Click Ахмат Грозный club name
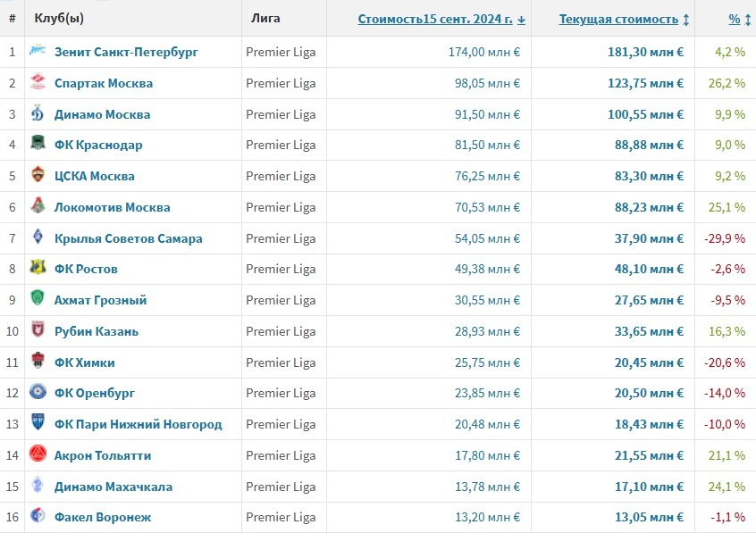 (100, 300)
